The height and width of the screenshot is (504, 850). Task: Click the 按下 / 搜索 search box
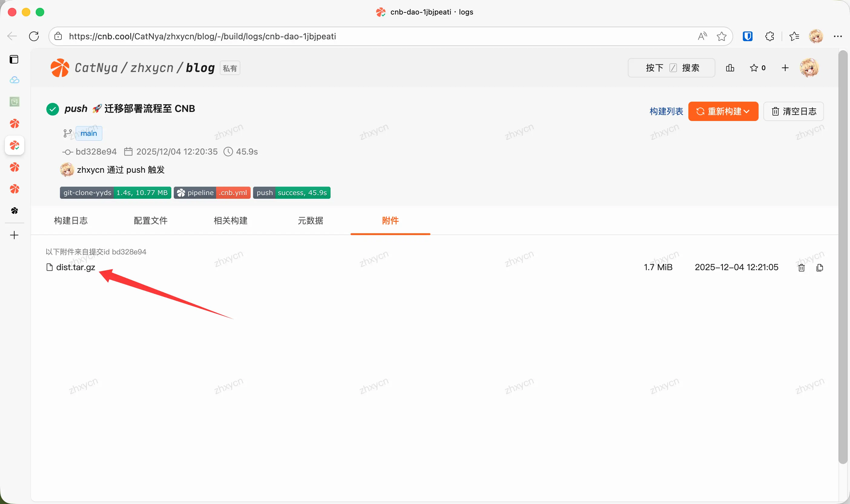click(x=671, y=68)
